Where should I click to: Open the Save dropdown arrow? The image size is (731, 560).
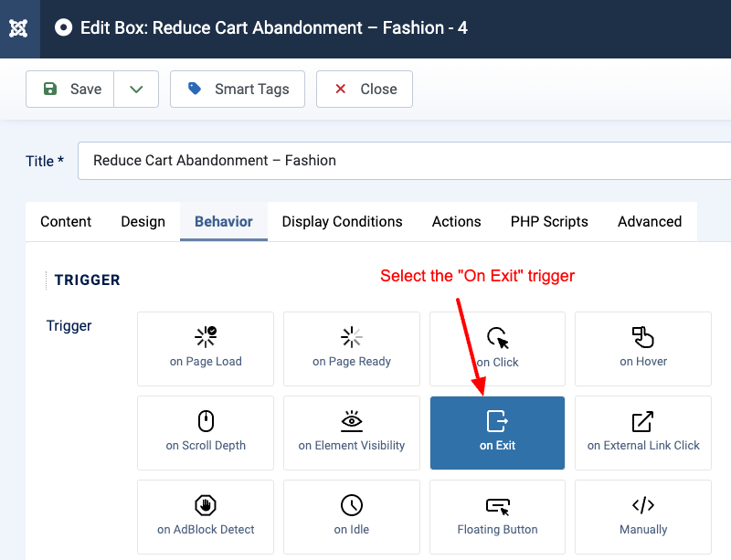coord(136,89)
